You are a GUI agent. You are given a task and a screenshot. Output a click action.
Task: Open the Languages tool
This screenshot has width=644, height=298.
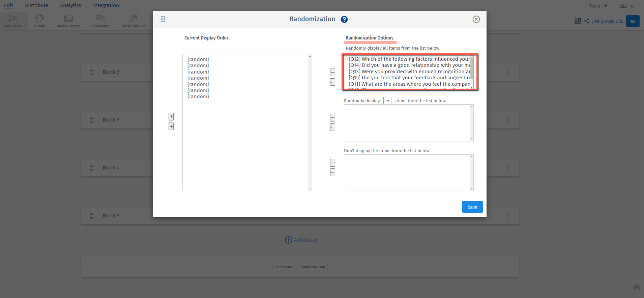pyautogui.click(x=100, y=21)
